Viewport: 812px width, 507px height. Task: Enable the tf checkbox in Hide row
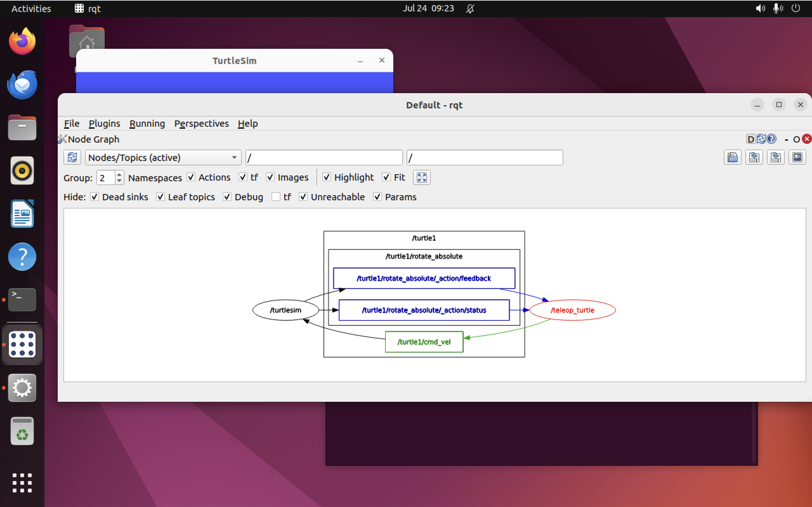(x=276, y=197)
